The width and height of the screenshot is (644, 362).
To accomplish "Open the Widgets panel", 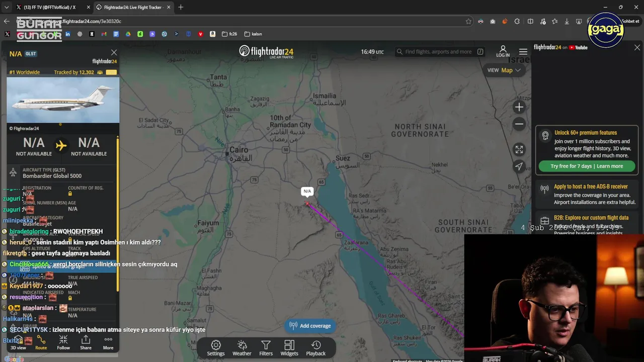I will (289, 348).
